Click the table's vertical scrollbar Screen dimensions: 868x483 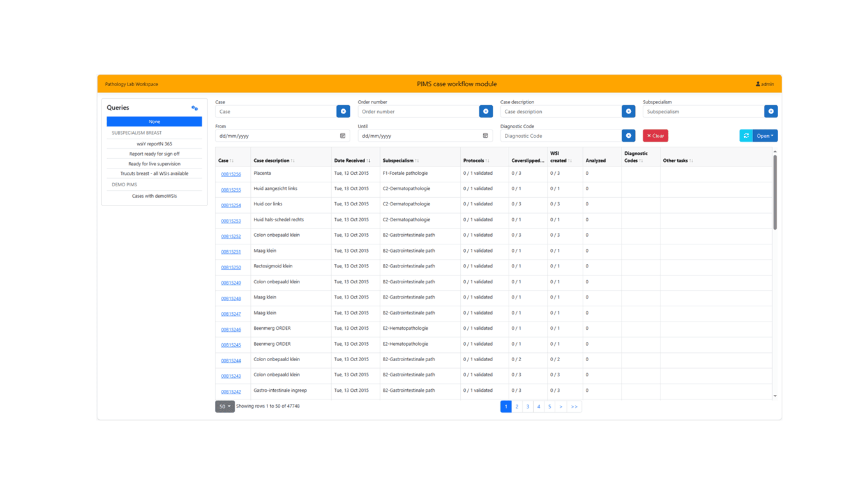click(775, 191)
